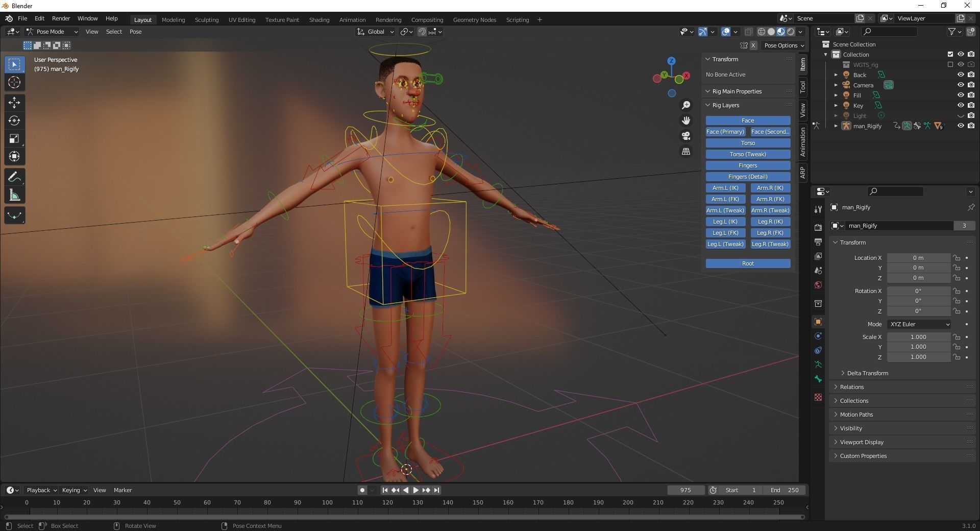Hide man_Rigify in viewport
The image size is (980, 531).
960,126
